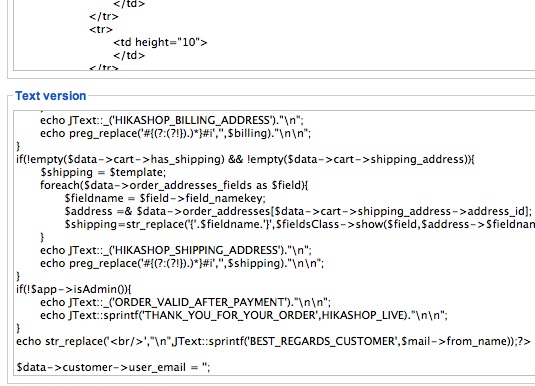
Task: Click the 'Text version' fieldset heading
Action: (50, 96)
